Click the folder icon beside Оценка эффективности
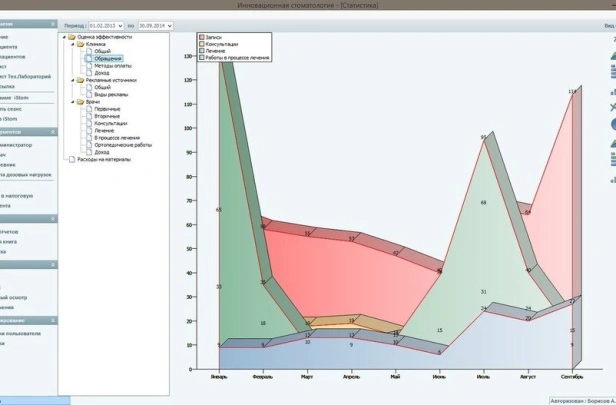Viewport: 616px width, 405px height. click(71, 37)
